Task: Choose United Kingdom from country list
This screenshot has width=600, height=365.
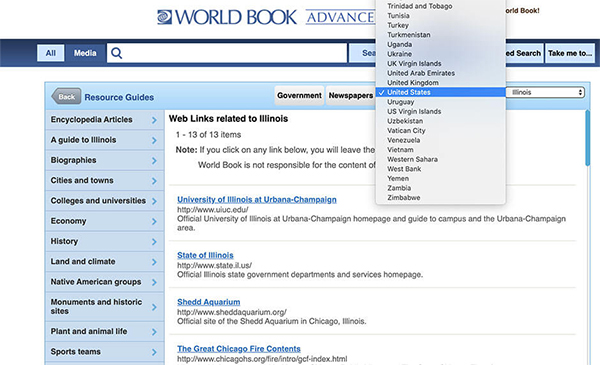Action: [441, 83]
